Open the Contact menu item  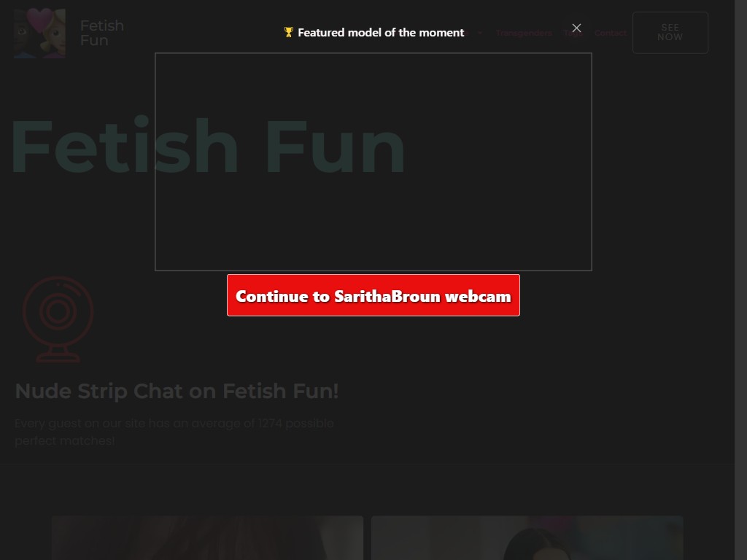pos(611,33)
